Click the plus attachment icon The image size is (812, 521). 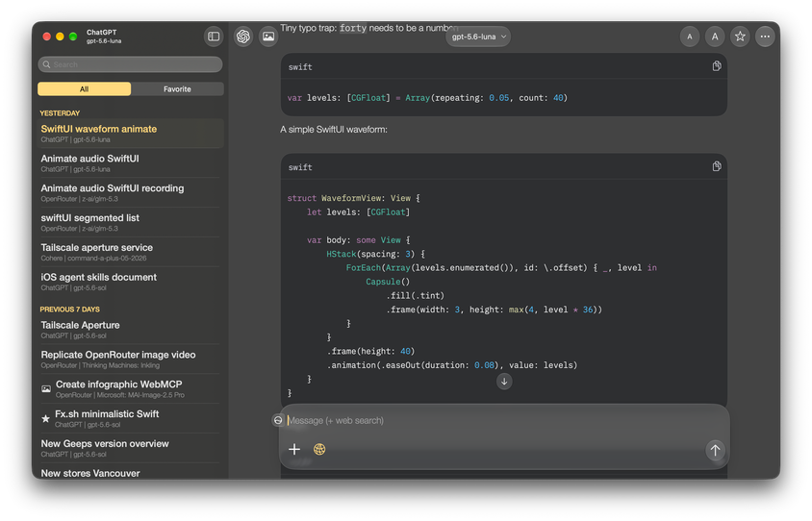click(294, 449)
